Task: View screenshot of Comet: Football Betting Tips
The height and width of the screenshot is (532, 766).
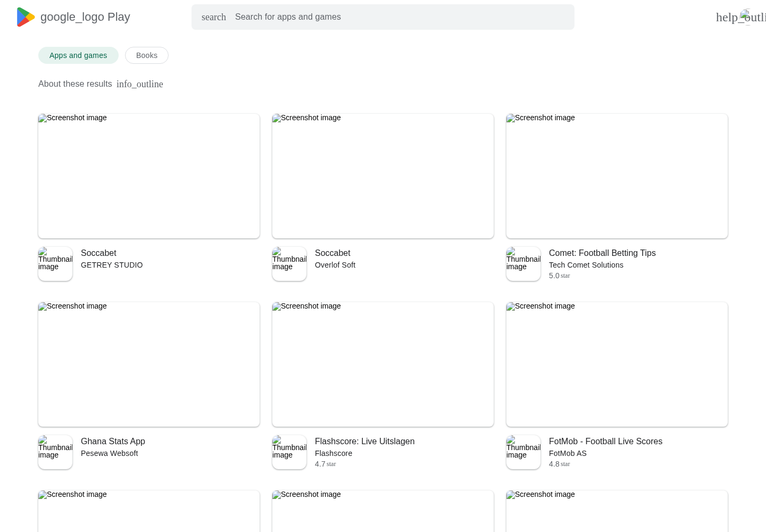Action: 617,176
